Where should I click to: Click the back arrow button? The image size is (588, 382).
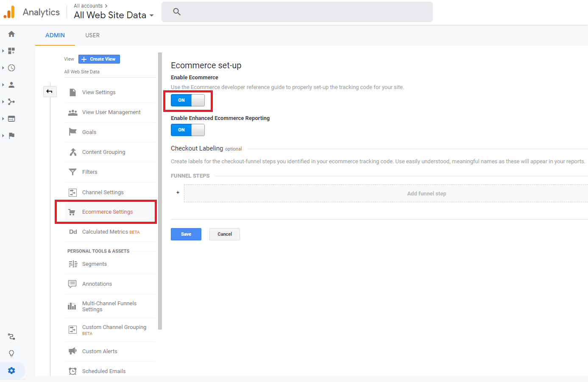tap(50, 91)
